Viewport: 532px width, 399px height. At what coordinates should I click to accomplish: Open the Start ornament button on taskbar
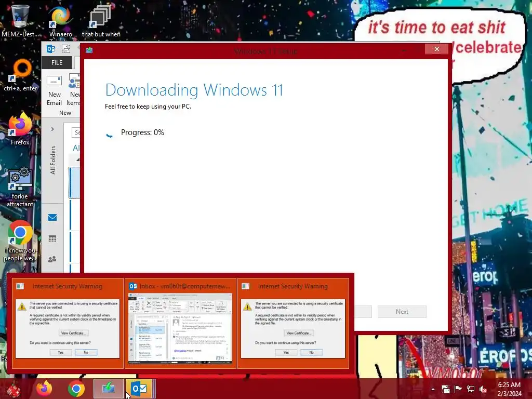(x=14, y=389)
